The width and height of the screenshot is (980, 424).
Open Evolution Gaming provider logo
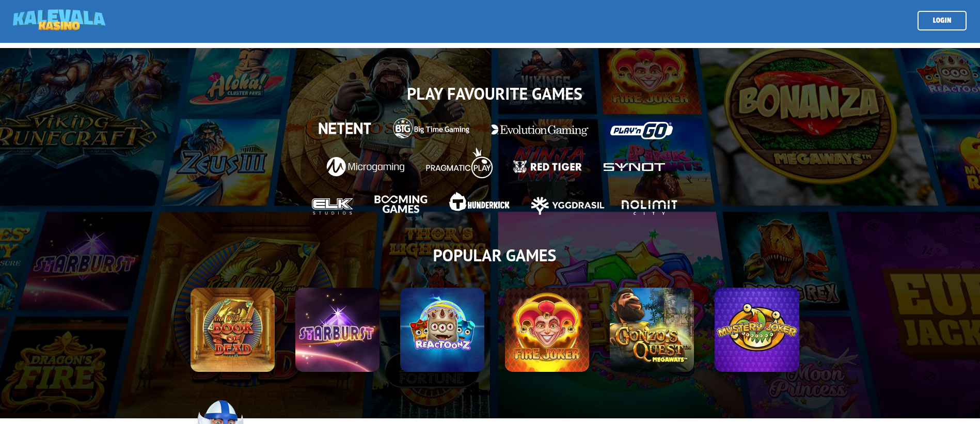(540, 130)
